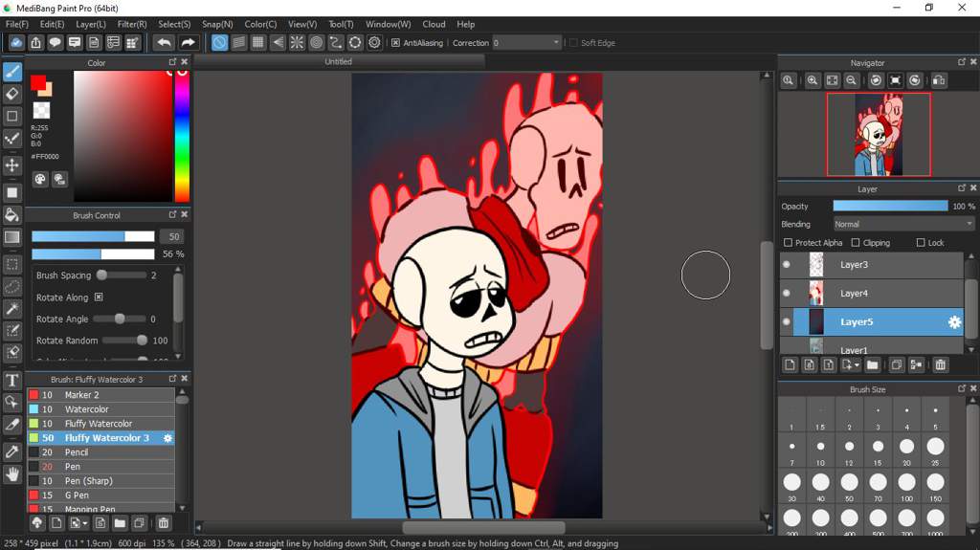Screen dimensions: 980x550
Task: Click the Redo arrow in toolbar
Action: point(188,42)
